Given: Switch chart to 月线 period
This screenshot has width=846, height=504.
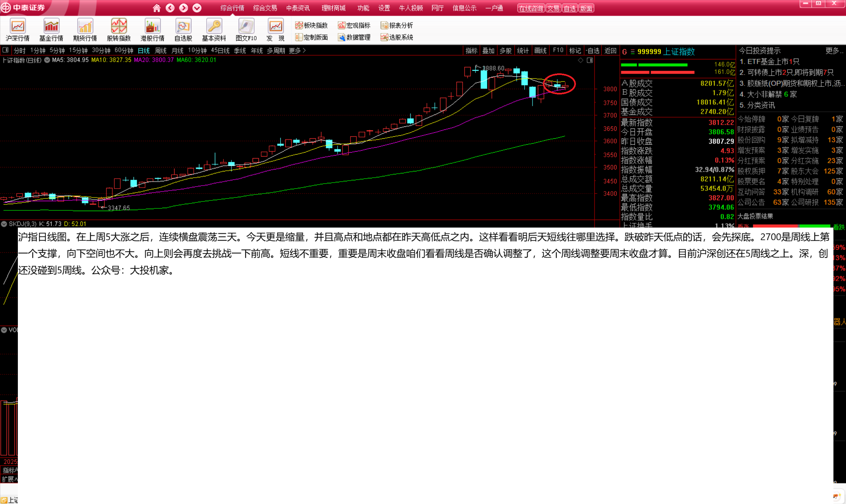Looking at the screenshot, I should coord(178,51).
